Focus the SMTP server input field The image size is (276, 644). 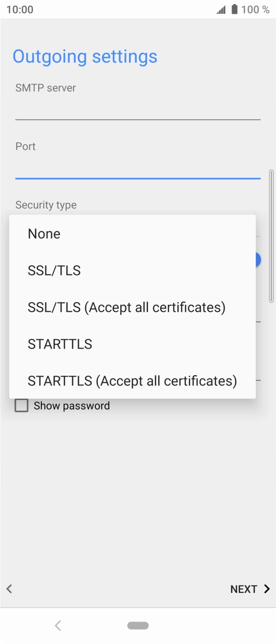click(x=138, y=109)
